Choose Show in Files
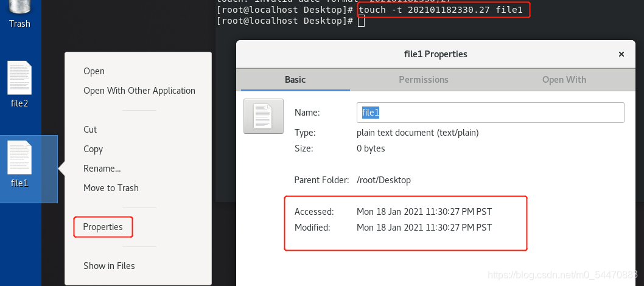Screen dimensions: 644x286 click(x=109, y=266)
